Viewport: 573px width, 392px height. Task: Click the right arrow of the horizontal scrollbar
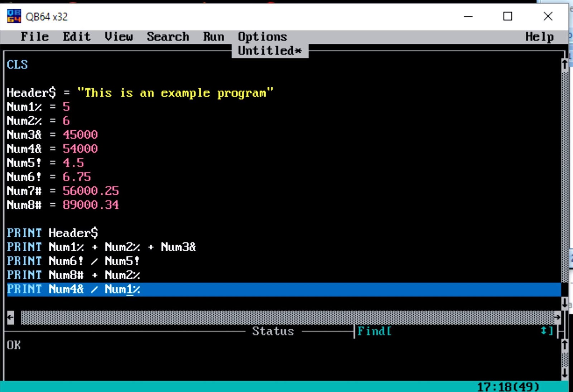(558, 317)
